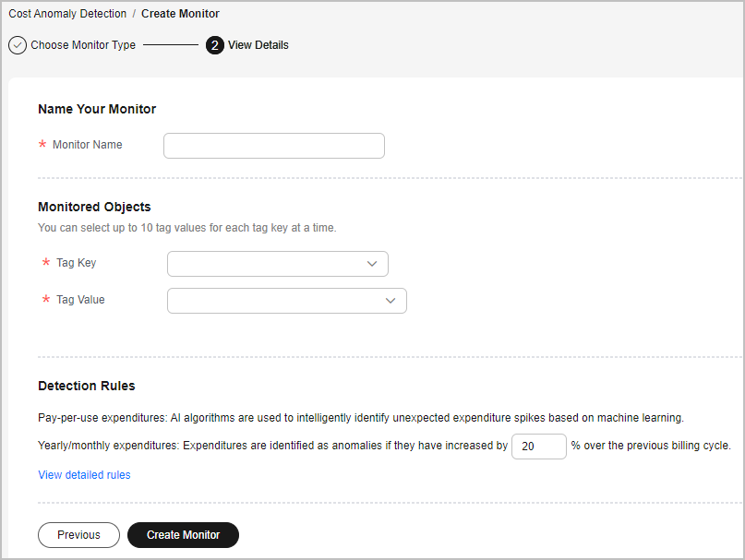Select the Create Monitor breadcrumb item
Viewport: 745px width, 560px height.
coord(180,14)
